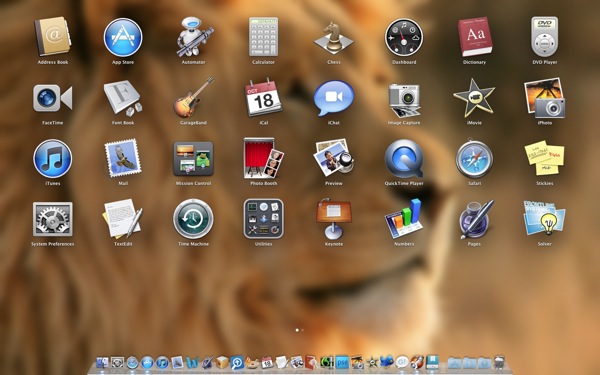
Task: Open the Utilities folder
Action: (x=263, y=219)
